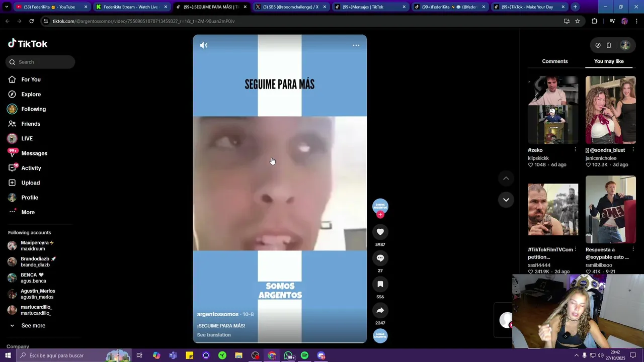Open the three-dot menu on the video
The height and width of the screenshot is (362, 644).
point(356,45)
